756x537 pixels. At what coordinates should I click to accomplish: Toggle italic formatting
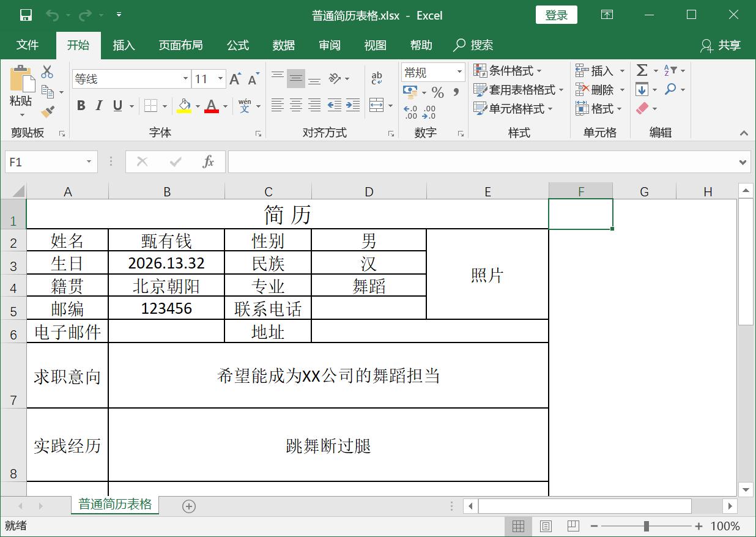click(x=98, y=105)
